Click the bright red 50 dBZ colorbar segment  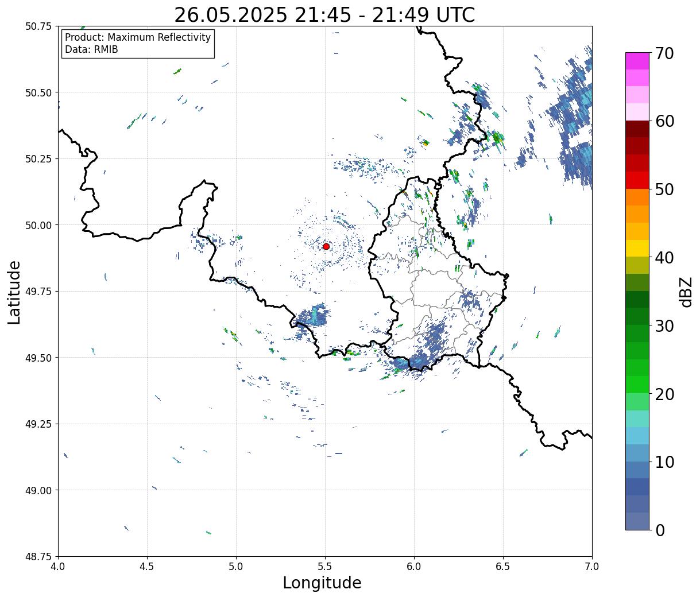(x=637, y=180)
